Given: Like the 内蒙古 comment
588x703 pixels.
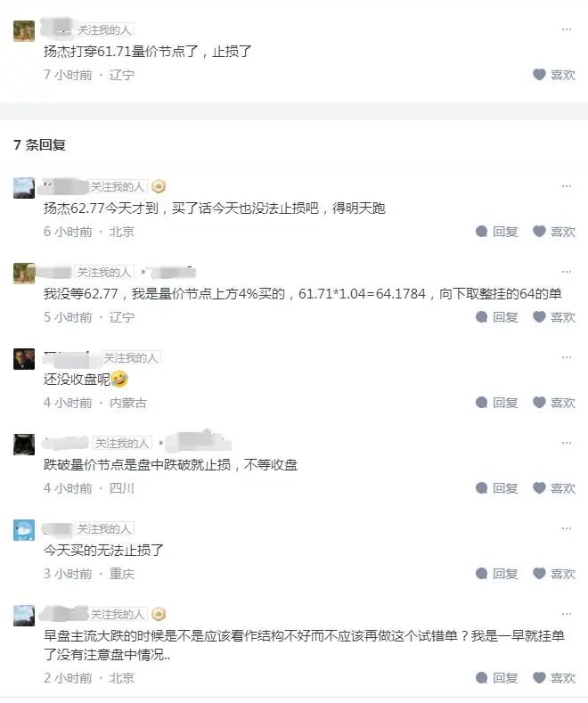Looking at the screenshot, I should click(554, 403).
